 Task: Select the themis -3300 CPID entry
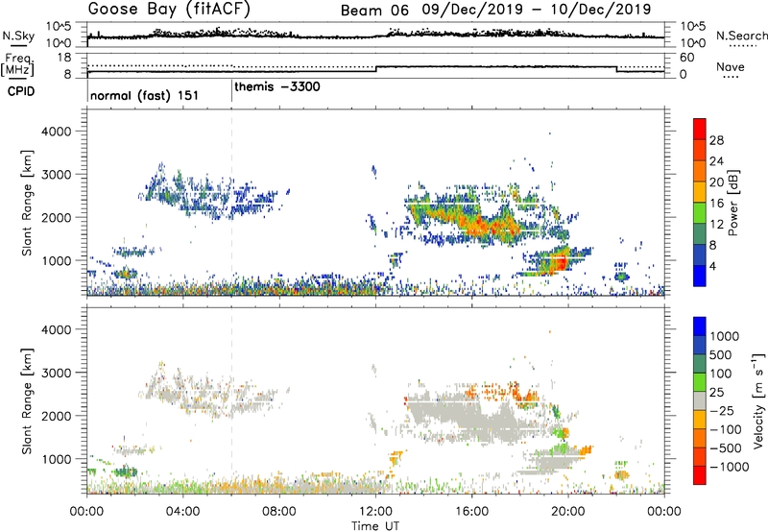[x=277, y=87]
